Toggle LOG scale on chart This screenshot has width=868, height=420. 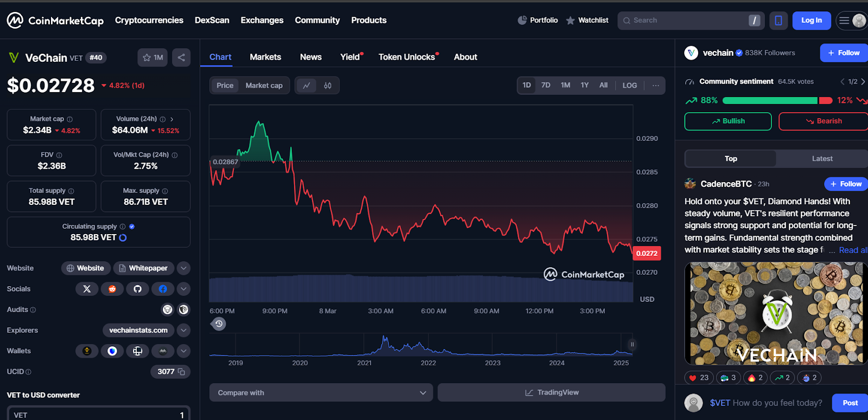point(630,85)
